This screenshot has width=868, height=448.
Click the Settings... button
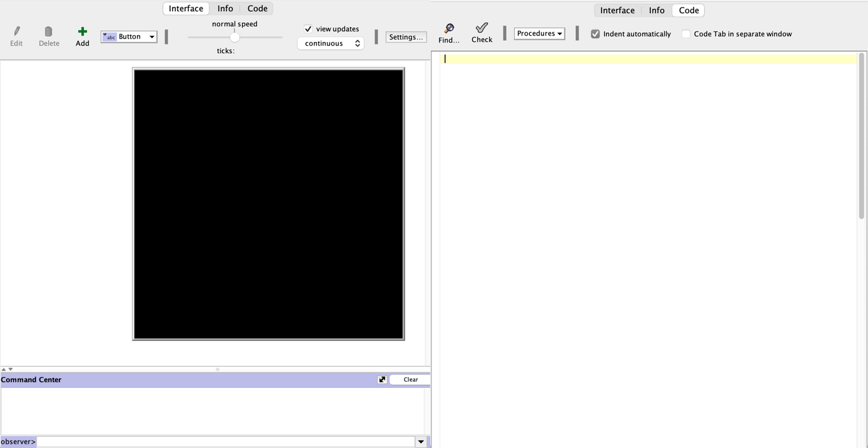[x=406, y=37]
